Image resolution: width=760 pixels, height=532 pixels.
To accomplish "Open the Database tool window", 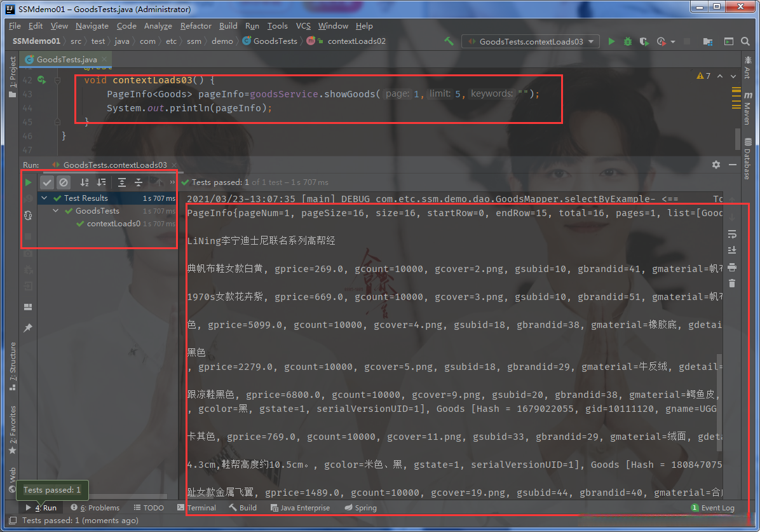I will tap(748, 159).
